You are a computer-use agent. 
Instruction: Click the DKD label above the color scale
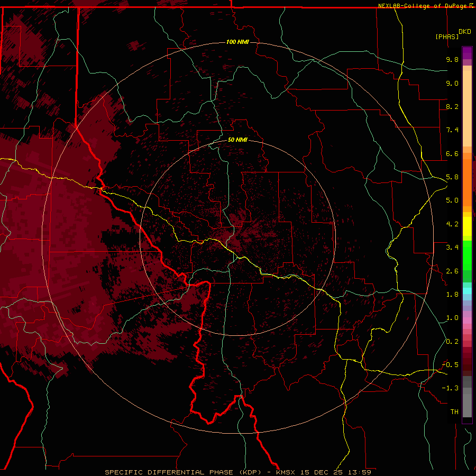[465, 32]
